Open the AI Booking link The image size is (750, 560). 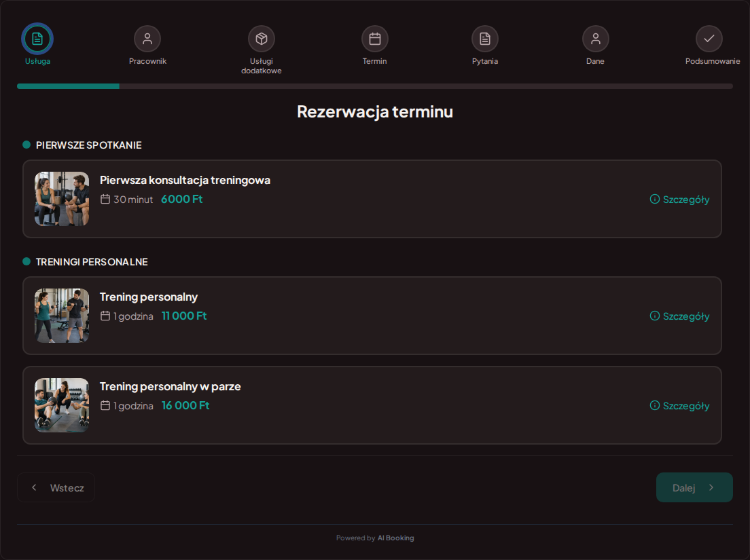[395, 538]
